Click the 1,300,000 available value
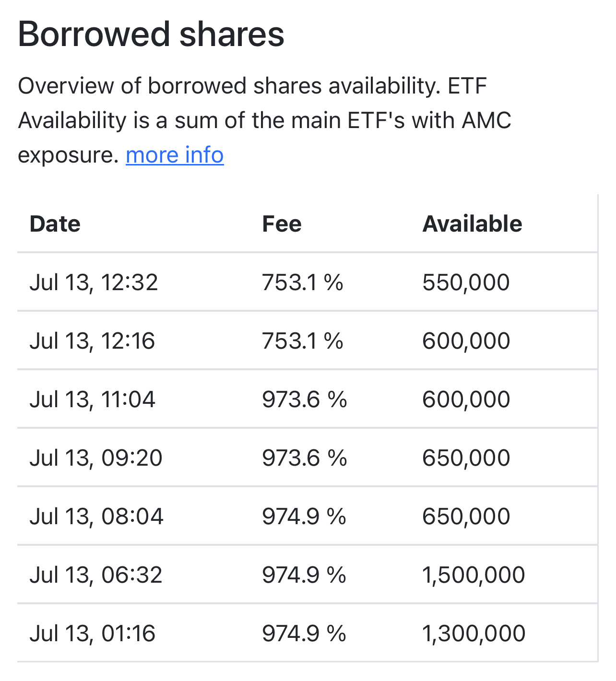 [x=474, y=633]
